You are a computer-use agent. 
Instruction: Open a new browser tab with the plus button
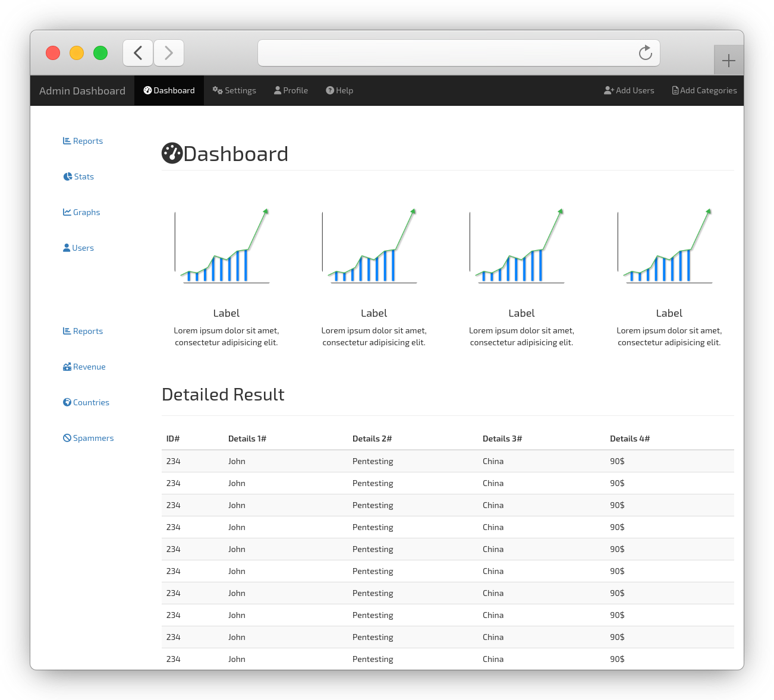pyautogui.click(x=728, y=60)
